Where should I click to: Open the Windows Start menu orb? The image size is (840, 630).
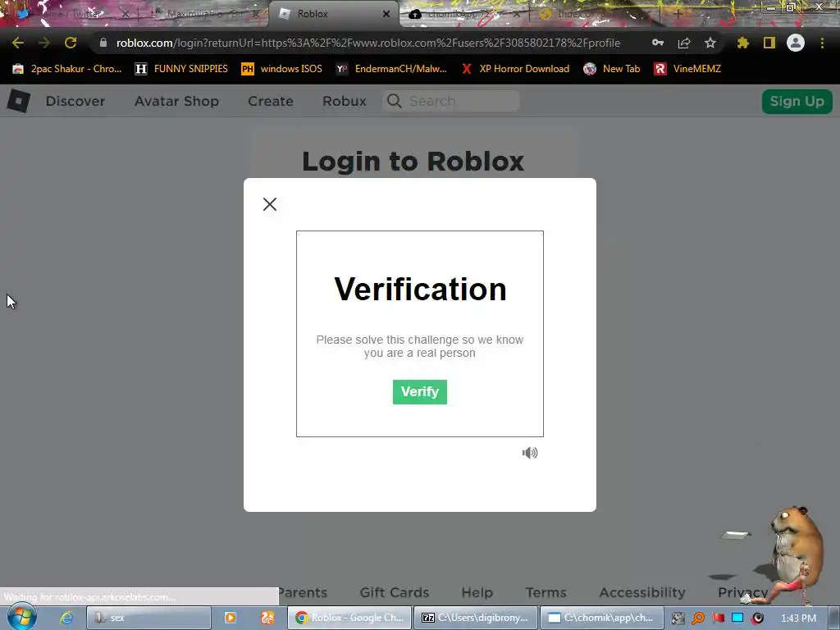[21, 617]
